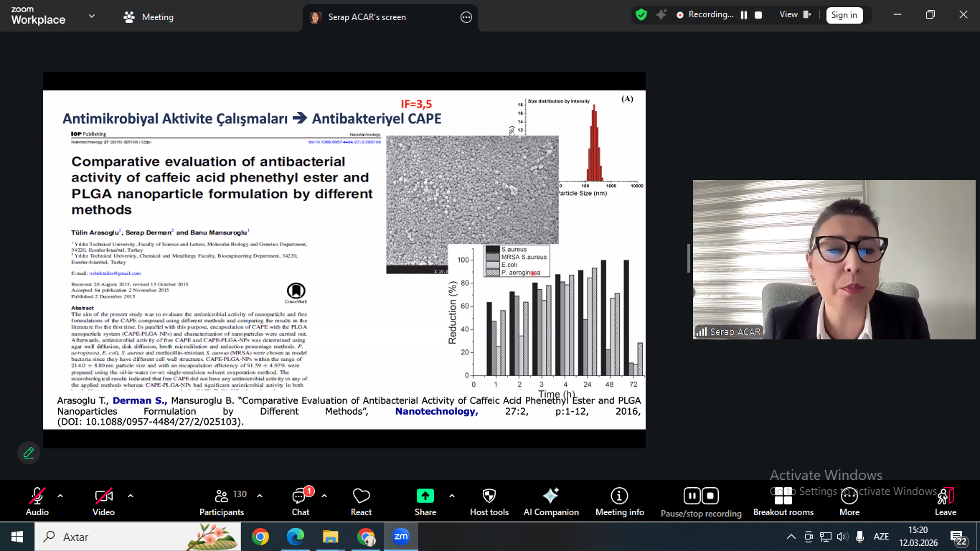Screen dimensions: 980x551
Task: Click the Sign in button
Action: point(844,15)
